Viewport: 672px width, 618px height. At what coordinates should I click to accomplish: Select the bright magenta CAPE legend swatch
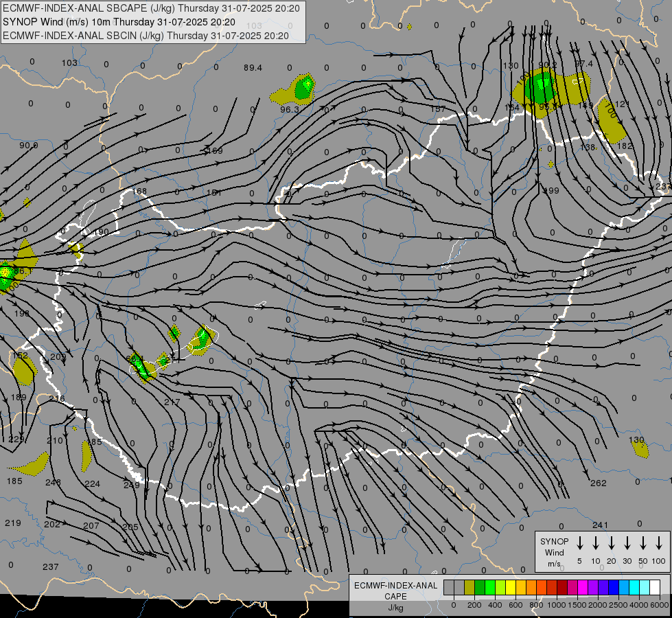coord(583,588)
